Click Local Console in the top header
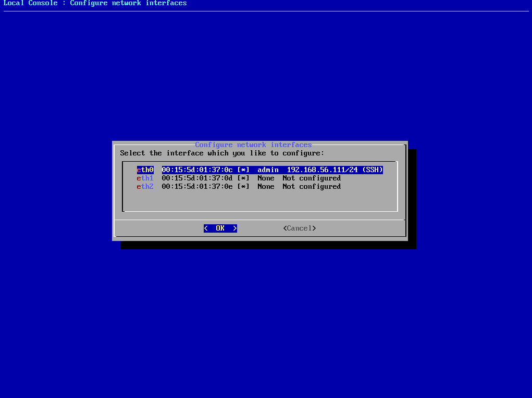 (x=29, y=3)
